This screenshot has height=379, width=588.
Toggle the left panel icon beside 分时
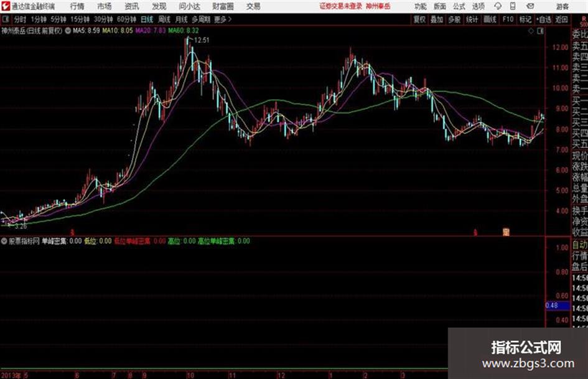click(x=5, y=19)
